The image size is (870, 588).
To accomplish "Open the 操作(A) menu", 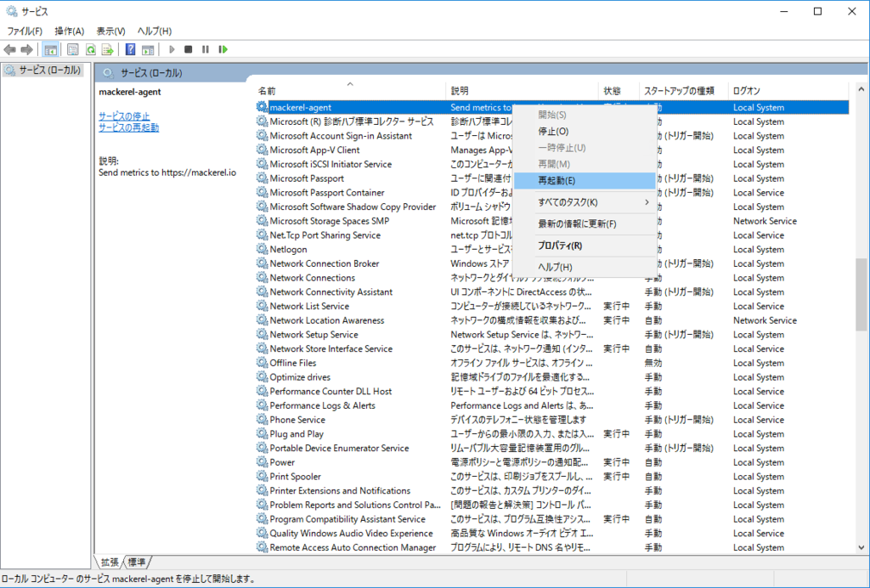I will pos(70,31).
